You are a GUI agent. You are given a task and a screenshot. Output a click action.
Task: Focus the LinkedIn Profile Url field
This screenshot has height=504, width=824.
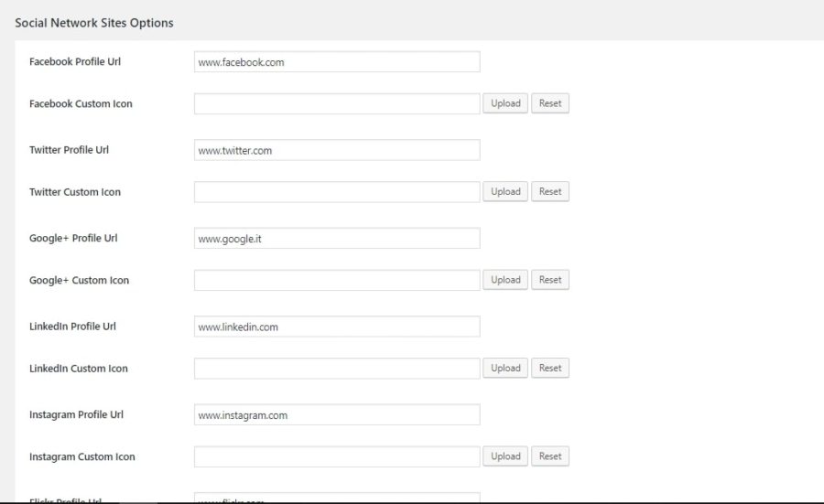[x=337, y=327]
